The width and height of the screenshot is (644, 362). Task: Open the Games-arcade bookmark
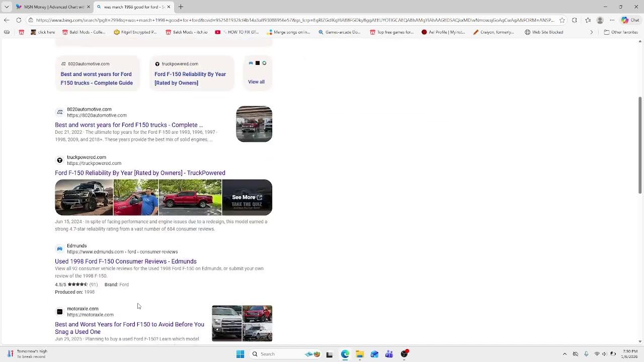point(340,32)
